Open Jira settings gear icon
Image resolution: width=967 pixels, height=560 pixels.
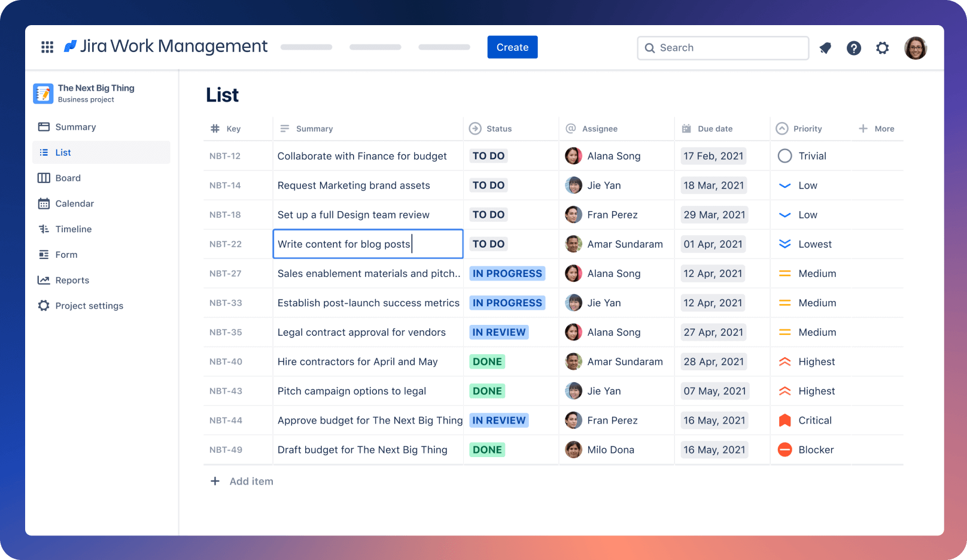tap(883, 48)
